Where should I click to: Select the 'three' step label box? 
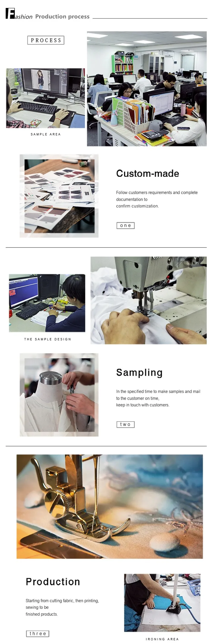pyautogui.click(x=38, y=633)
